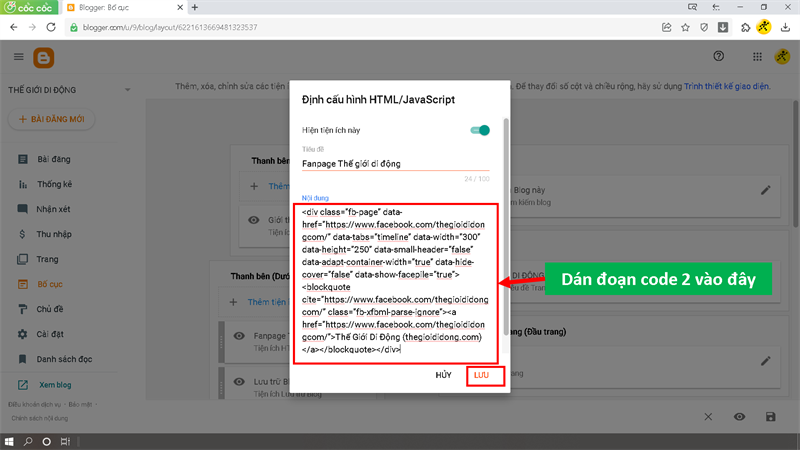Click the browser back arrow

coord(14,27)
